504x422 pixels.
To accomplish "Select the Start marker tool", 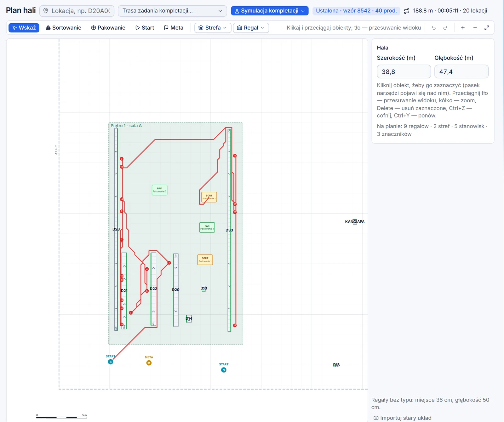I will point(145,28).
